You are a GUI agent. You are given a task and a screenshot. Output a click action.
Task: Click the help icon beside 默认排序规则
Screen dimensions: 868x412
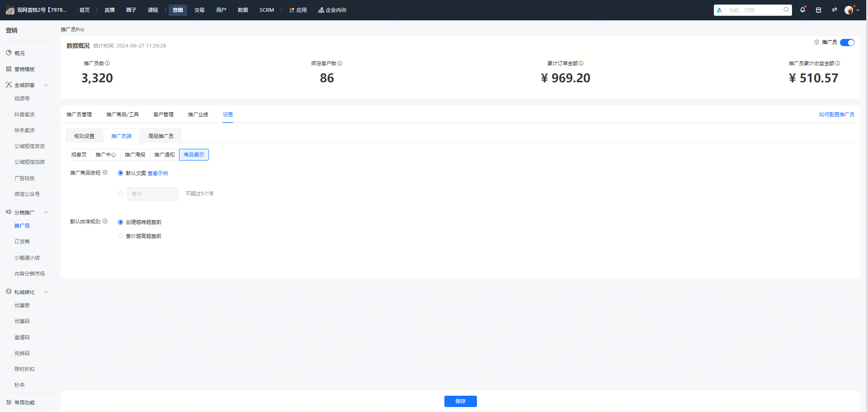pyautogui.click(x=105, y=221)
